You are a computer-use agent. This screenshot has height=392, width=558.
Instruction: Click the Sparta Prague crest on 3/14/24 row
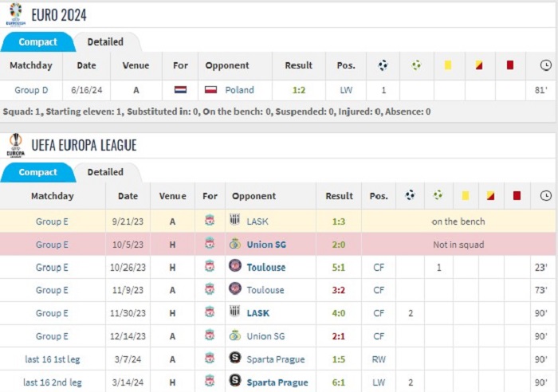pyautogui.click(x=235, y=381)
